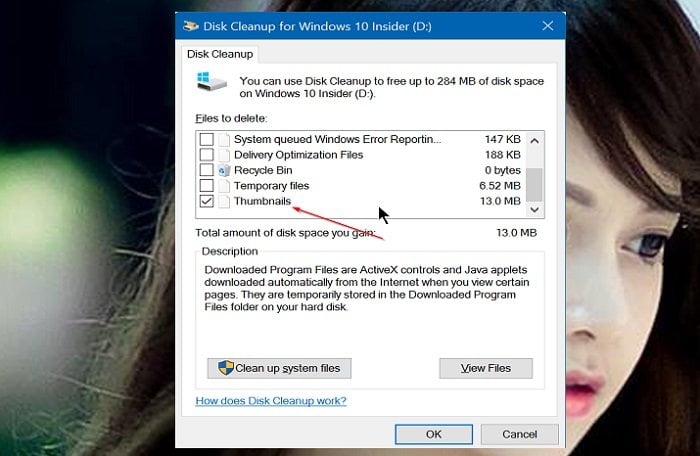This screenshot has width=700, height=456.
Task: Click the 6.52 MB size value
Action: (500, 185)
